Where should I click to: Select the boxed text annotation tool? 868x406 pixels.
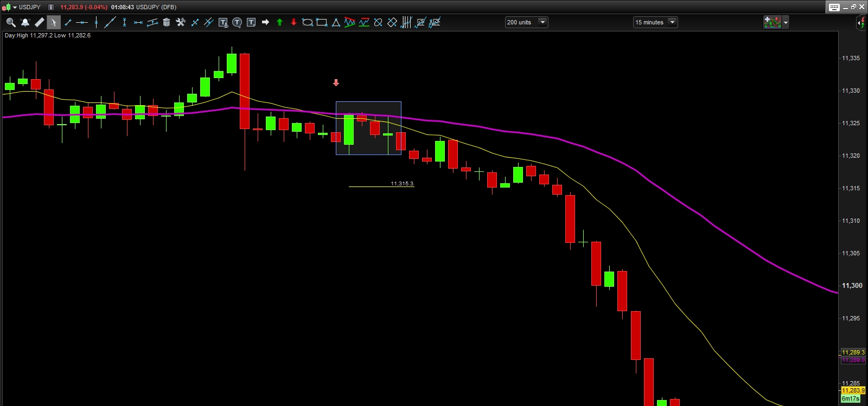click(251, 22)
